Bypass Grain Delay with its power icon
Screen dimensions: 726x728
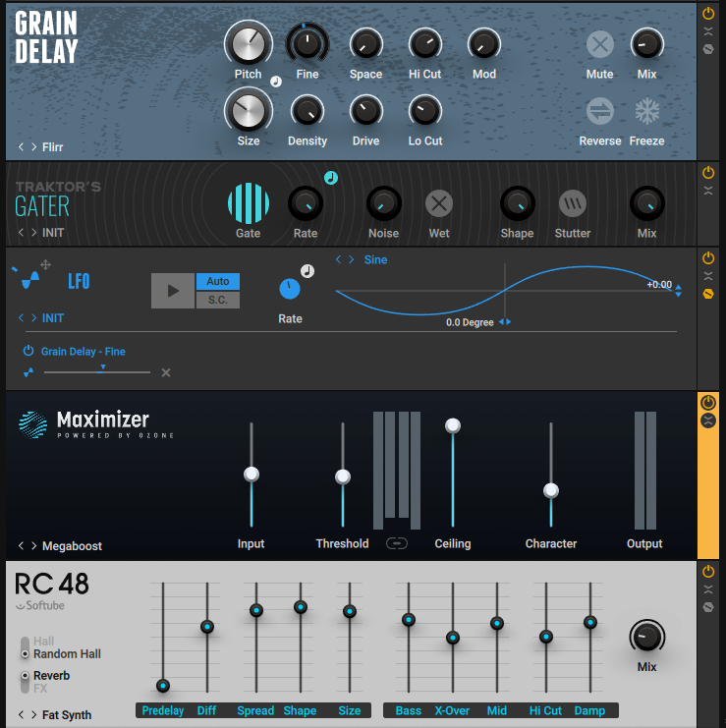(x=708, y=14)
